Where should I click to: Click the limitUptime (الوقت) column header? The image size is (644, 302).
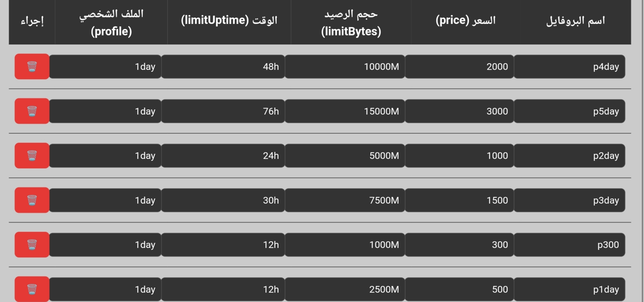pyautogui.click(x=229, y=21)
